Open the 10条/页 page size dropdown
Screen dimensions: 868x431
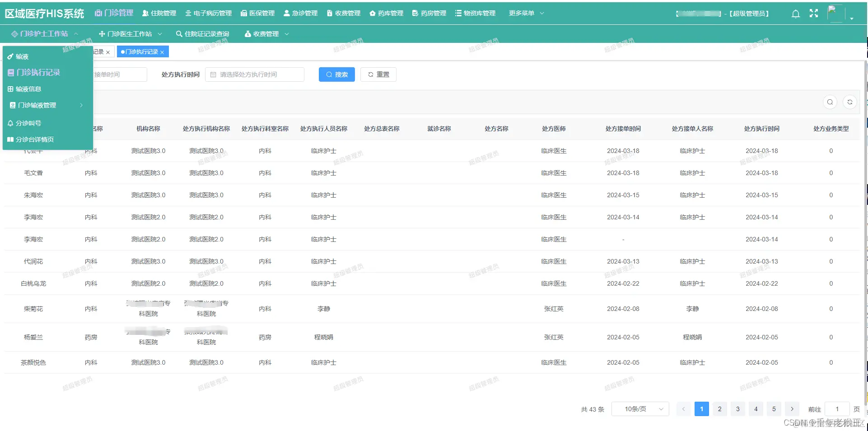pyautogui.click(x=639, y=409)
